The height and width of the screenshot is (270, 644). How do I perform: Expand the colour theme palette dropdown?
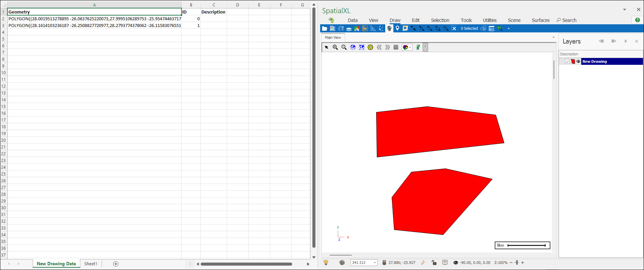pyautogui.click(x=410, y=47)
